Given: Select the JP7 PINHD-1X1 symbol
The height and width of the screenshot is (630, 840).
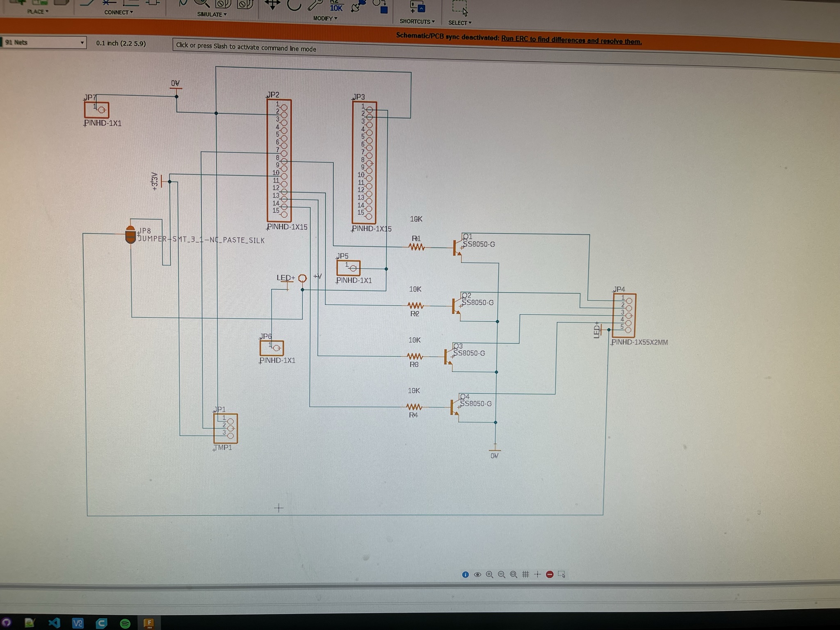Looking at the screenshot, I should (96, 110).
